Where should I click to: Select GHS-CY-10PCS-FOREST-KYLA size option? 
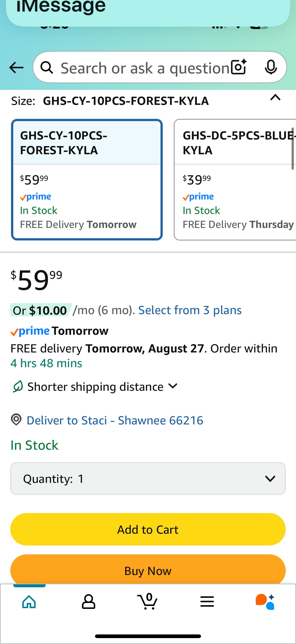point(87,180)
